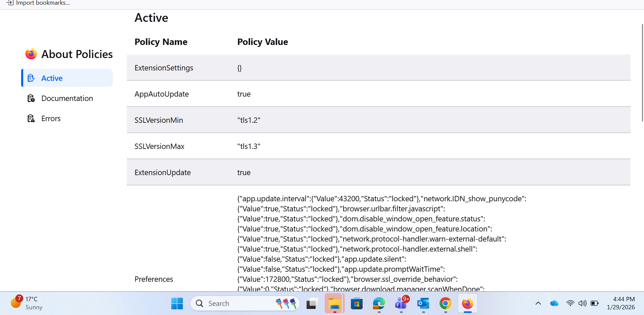Open Task View from the taskbar
This screenshot has height=315, width=644.
pyautogui.click(x=312, y=303)
